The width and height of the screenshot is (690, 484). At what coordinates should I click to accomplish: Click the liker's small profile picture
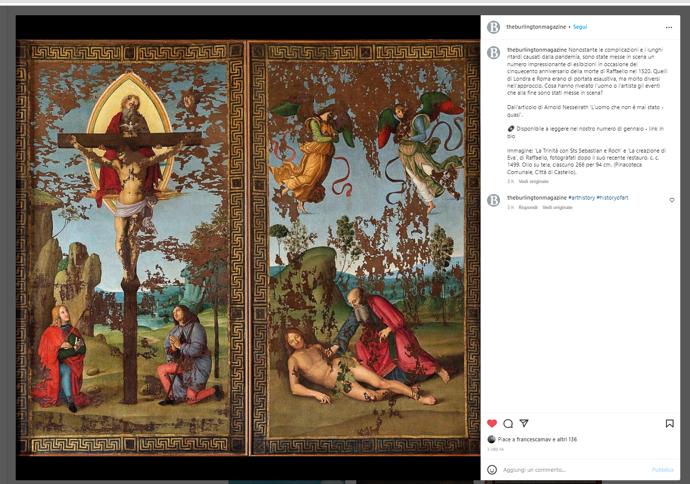491,439
